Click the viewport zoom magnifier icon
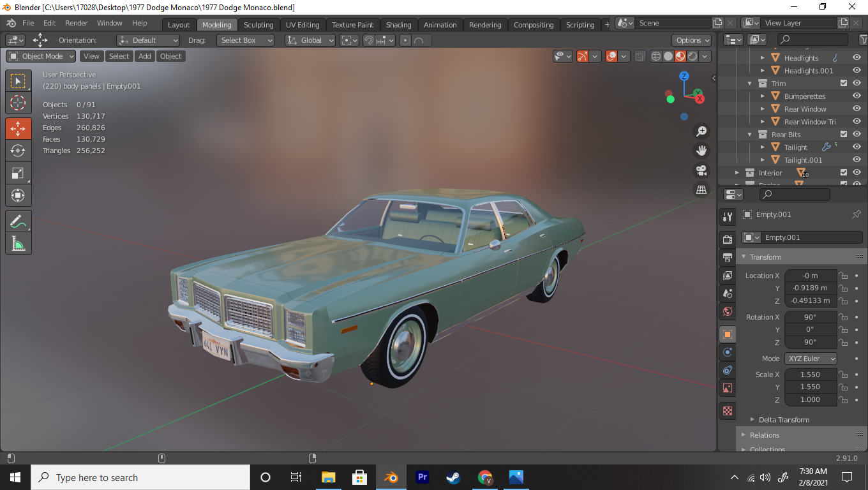The width and height of the screenshot is (868, 490). click(701, 131)
